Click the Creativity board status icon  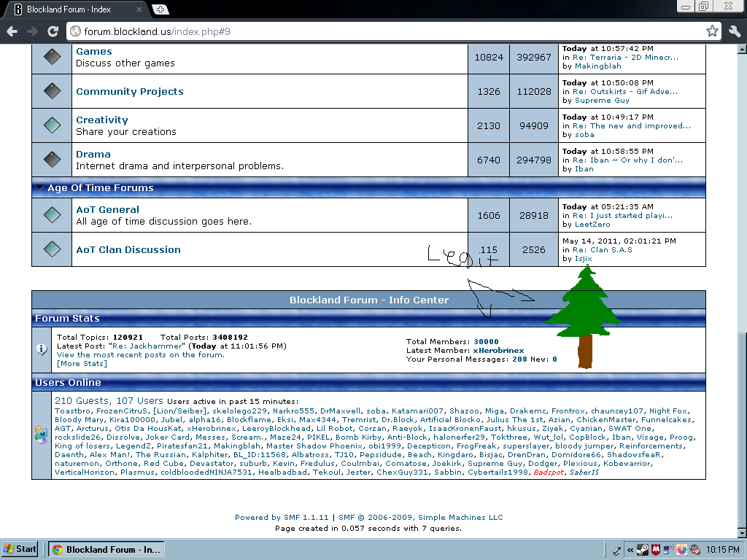[x=52, y=125]
